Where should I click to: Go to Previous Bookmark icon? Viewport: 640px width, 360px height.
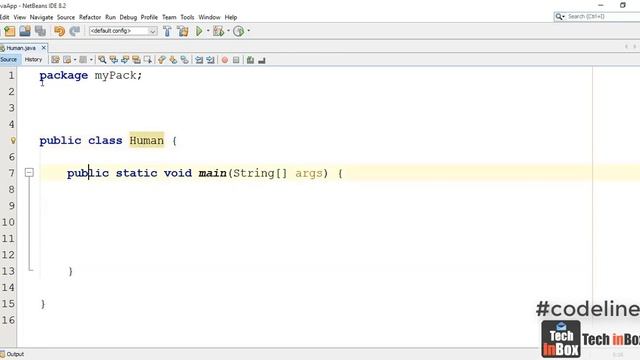click(x=162, y=60)
